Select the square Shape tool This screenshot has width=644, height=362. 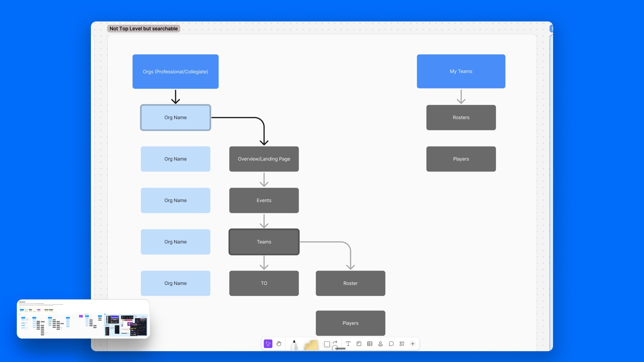(x=327, y=344)
